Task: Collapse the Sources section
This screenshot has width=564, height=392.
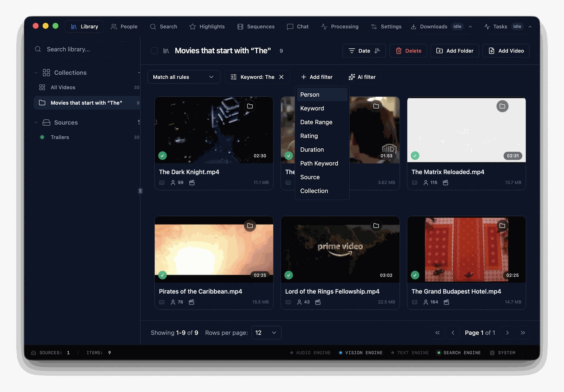Action: click(36, 123)
